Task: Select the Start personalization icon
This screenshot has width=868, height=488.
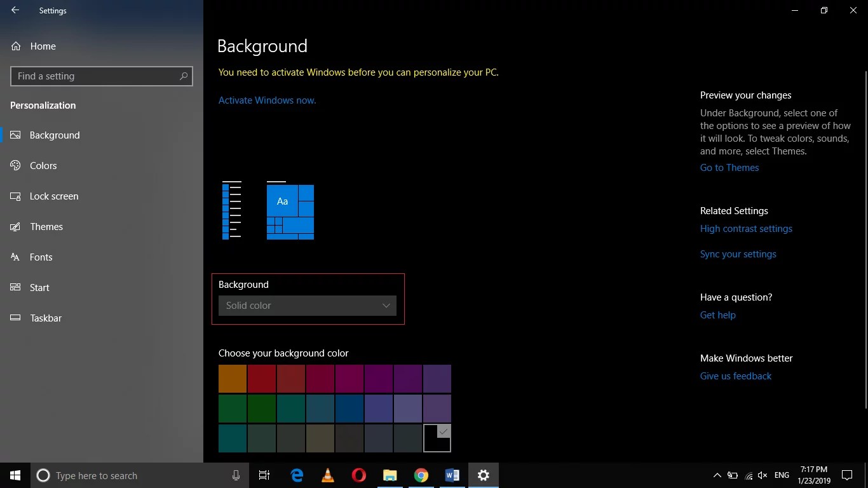Action: (15, 287)
